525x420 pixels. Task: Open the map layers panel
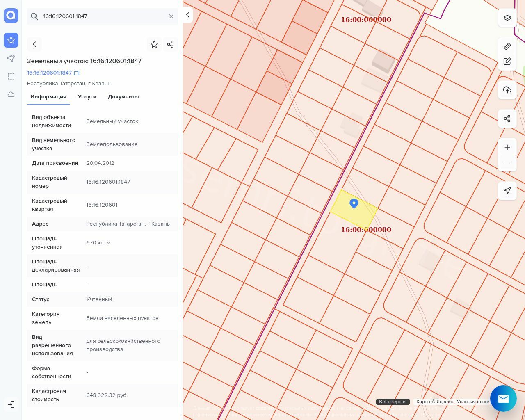pos(507,18)
